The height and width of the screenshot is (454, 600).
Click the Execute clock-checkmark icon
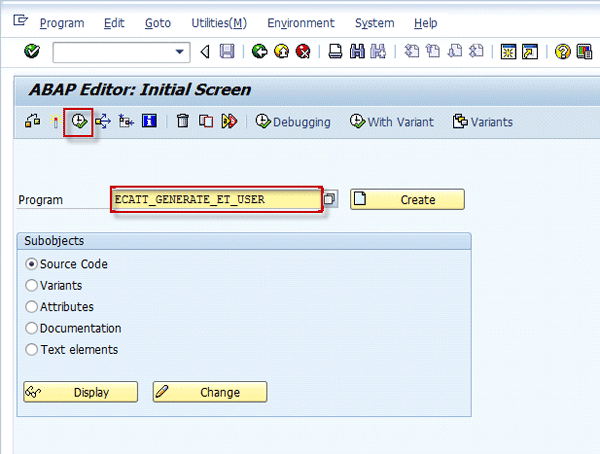79,121
